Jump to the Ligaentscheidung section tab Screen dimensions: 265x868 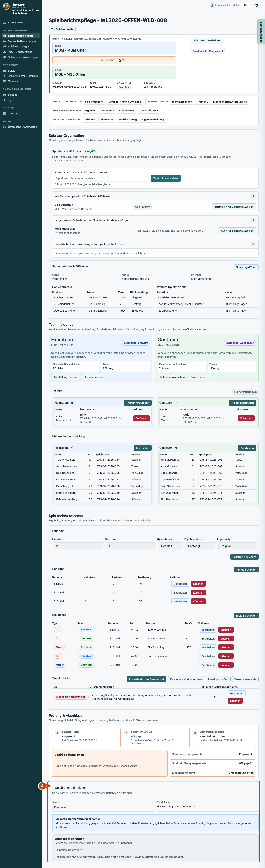[x=153, y=120]
